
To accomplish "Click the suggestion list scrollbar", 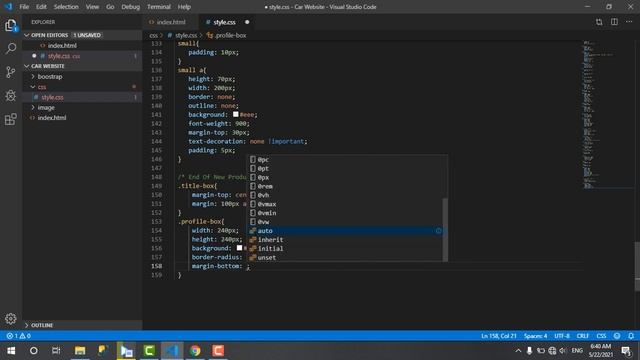I will tap(445, 229).
